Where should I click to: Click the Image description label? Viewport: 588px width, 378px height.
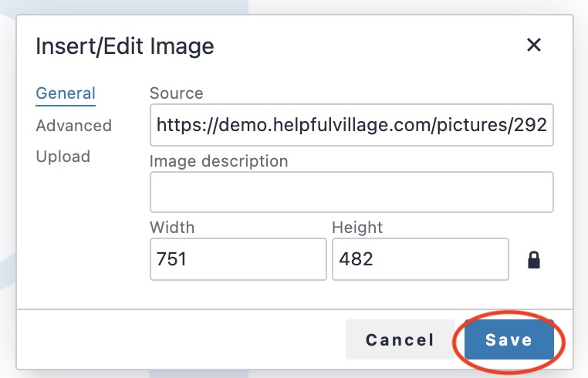tap(218, 161)
